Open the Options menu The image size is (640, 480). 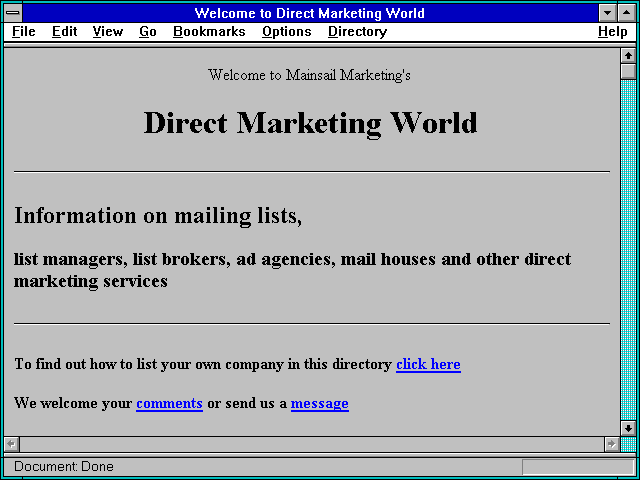287,32
